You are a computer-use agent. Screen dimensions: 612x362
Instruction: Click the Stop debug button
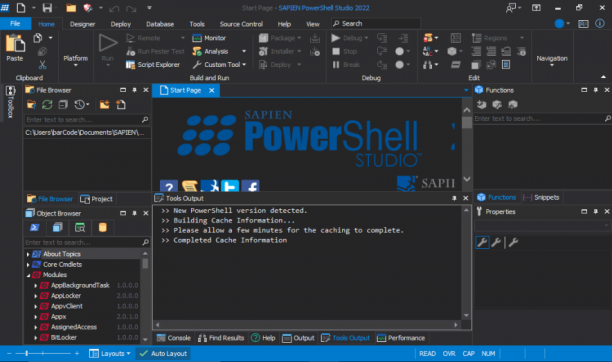click(x=345, y=51)
